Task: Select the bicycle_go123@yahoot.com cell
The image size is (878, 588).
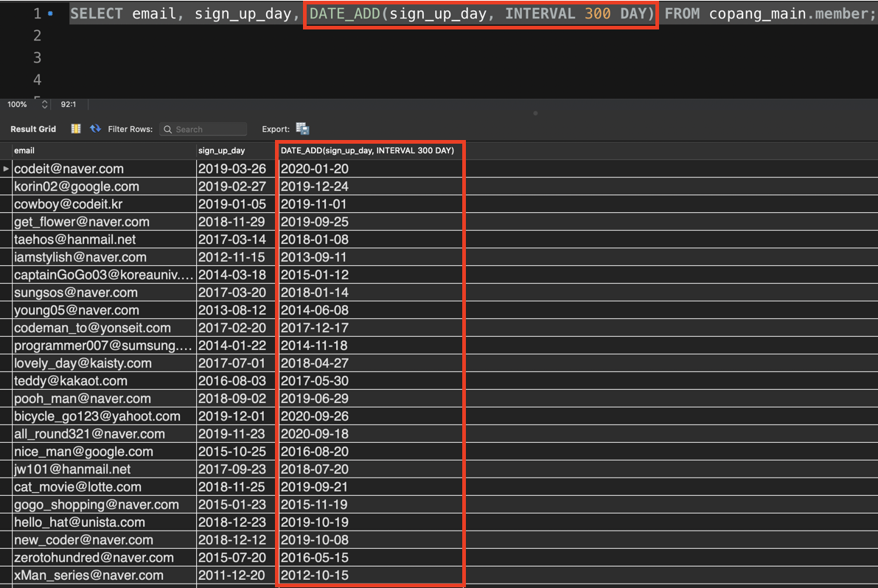Action: tap(104, 416)
